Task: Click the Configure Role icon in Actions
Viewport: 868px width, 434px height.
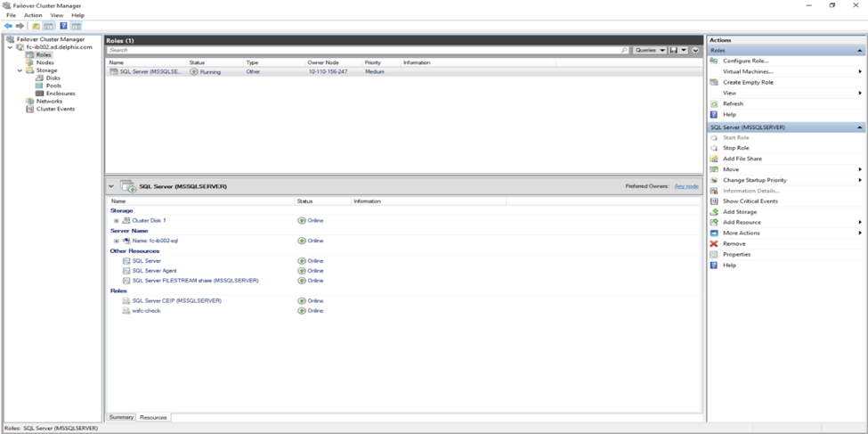Action: pos(714,61)
